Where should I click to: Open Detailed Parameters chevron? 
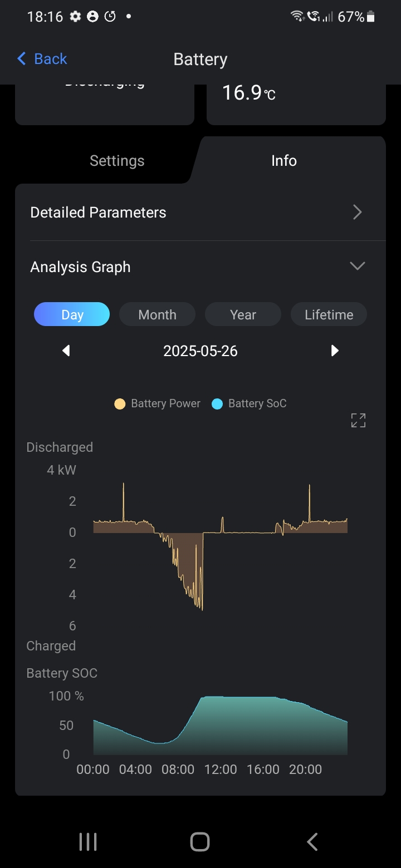coord(358,212)
